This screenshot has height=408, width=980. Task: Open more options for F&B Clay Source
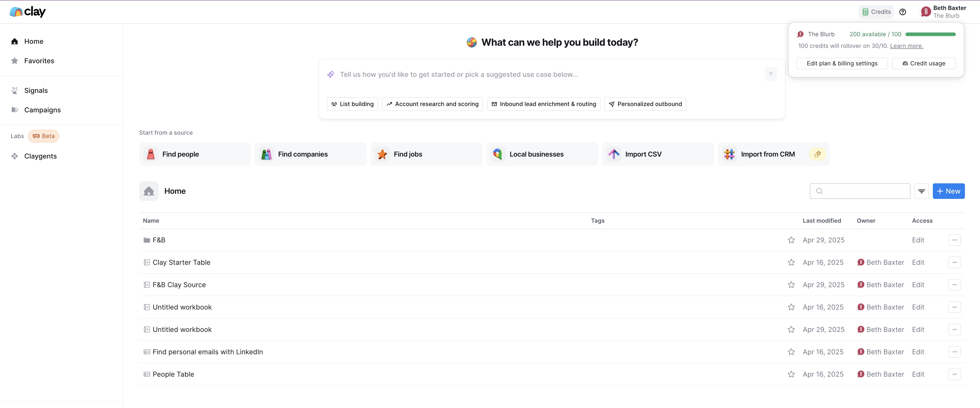[x=954, y=285]
